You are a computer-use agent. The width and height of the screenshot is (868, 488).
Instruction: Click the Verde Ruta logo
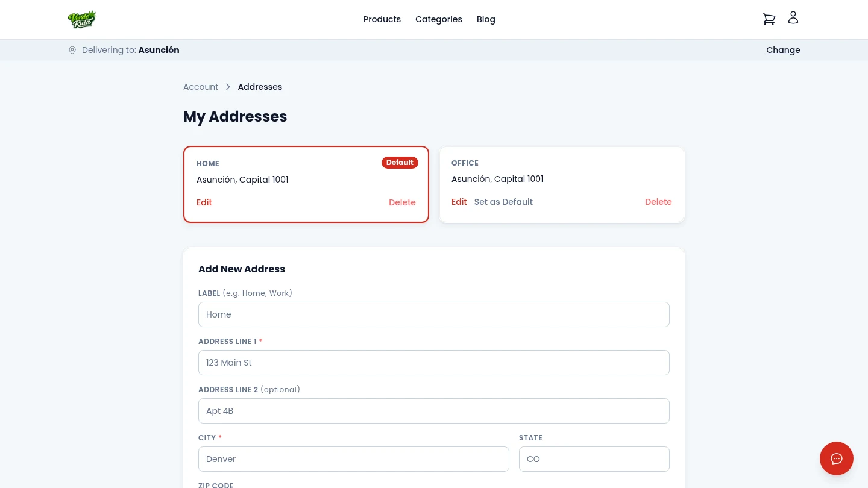82,19
